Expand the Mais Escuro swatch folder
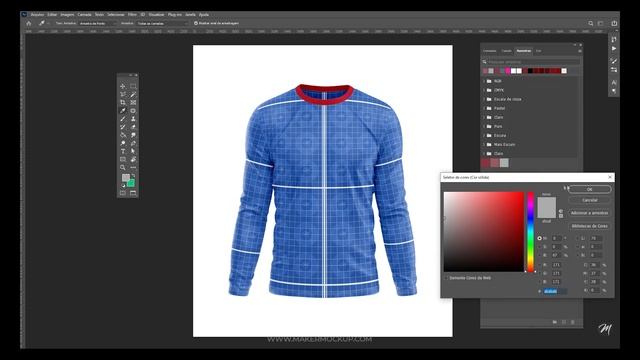Viewport: 640px width, 360px height. (484, 144)
